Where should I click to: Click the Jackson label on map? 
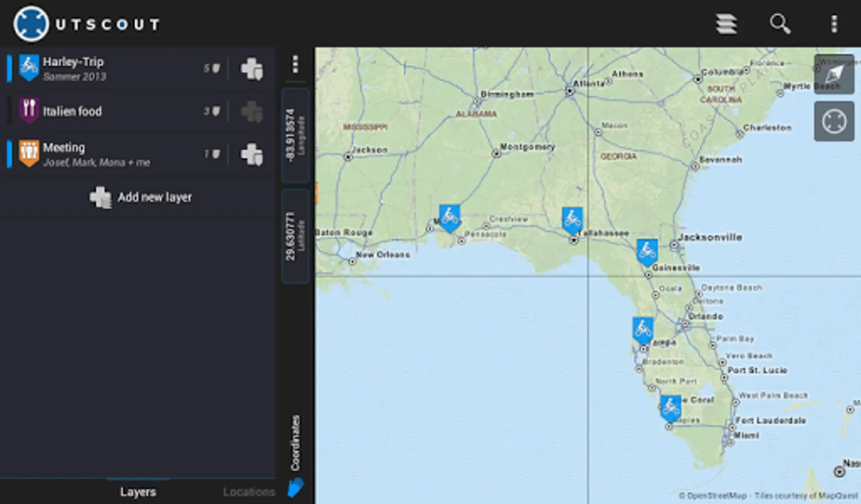pyautogui.click(x=369, y=150)
